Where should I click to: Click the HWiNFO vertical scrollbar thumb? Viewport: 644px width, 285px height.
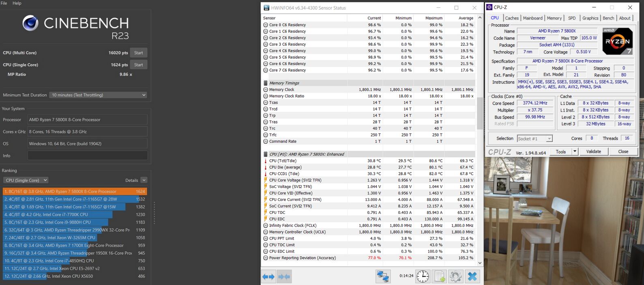point(480,113)
